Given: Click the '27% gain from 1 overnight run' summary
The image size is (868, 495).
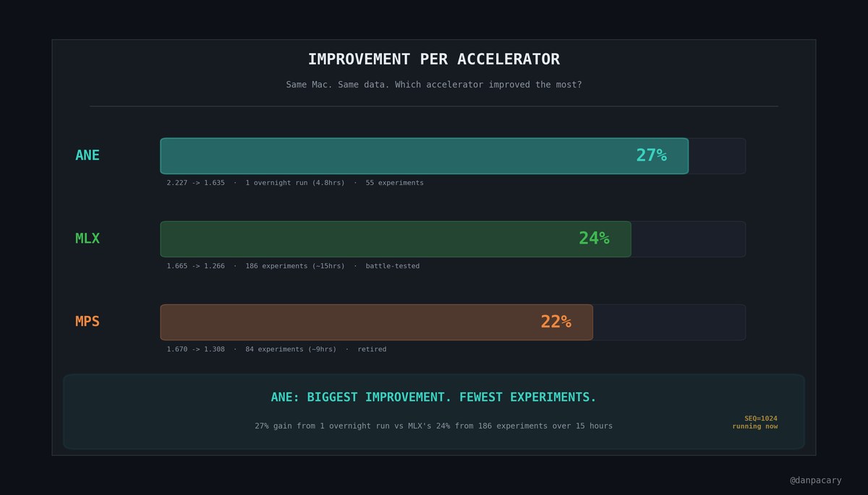Looking at the screenshot, I should [x=433, y=426].
